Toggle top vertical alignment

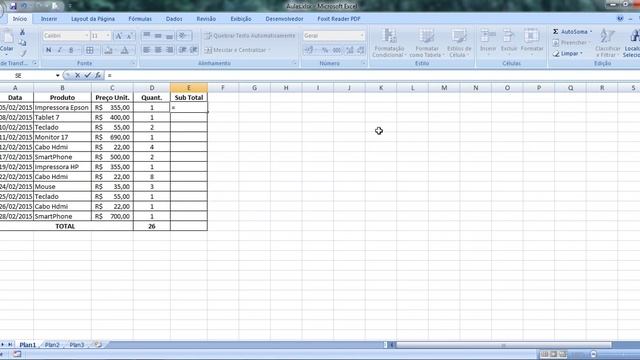(x=147, y=36)
